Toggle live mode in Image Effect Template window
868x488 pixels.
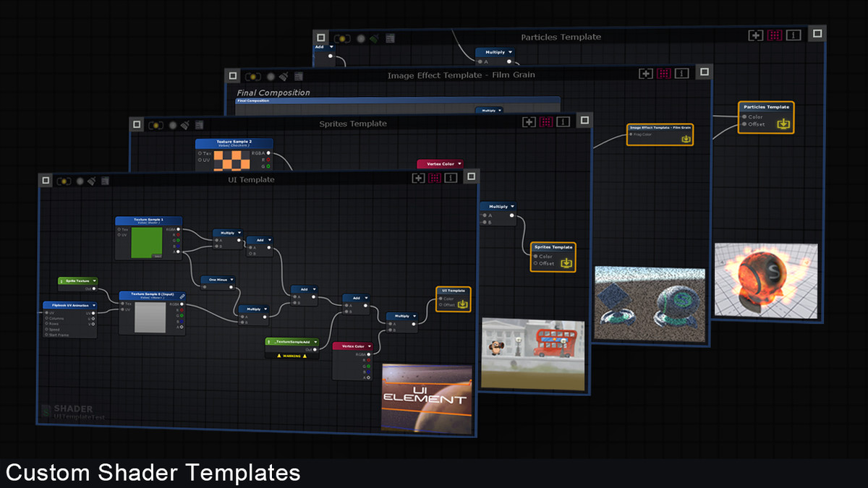point(253,76)
